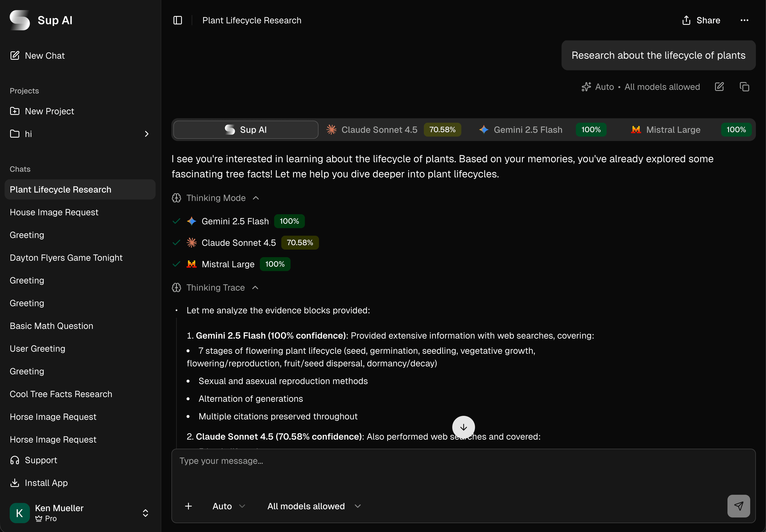The image size is (766, 532).
Task: Expand the "hi" project folder
Action: (x=147, y=134)
